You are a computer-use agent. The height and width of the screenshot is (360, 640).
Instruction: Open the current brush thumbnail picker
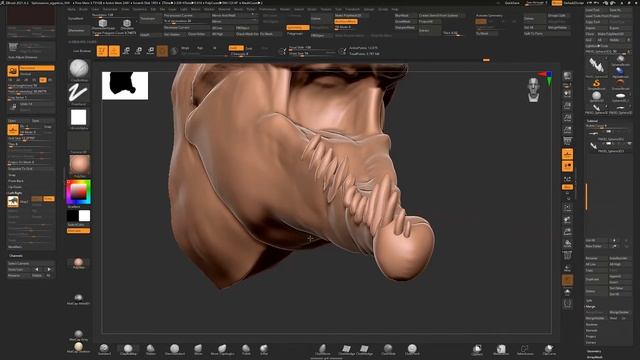79,69
